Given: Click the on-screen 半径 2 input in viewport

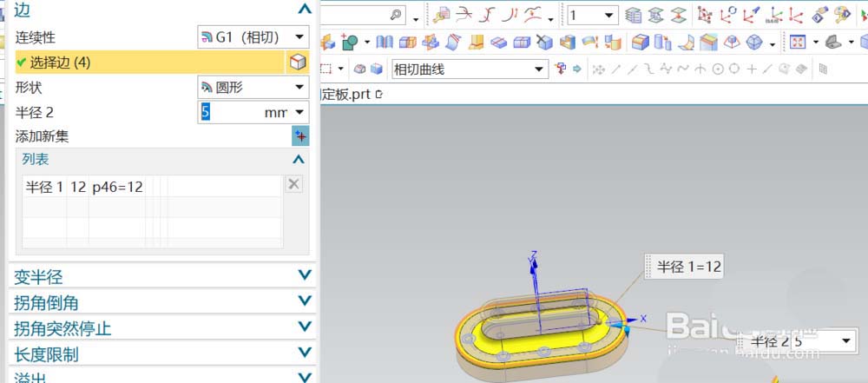Looking at the screenshot, I should (x=815, y=340).
